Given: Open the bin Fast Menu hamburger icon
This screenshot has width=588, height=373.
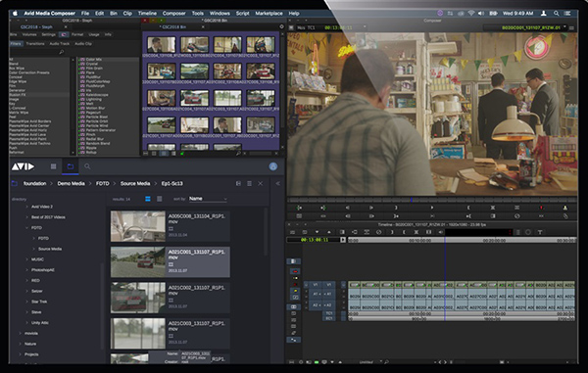Looking at the screenshot, I should point(146,154).
